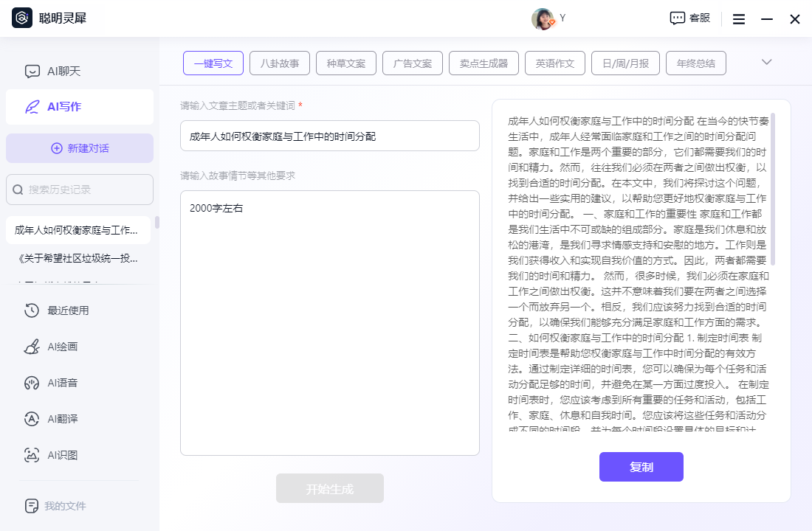Expand more writing templates chevron
The image size is (812, 531).
pyautogui.click(x=767, y=62)
